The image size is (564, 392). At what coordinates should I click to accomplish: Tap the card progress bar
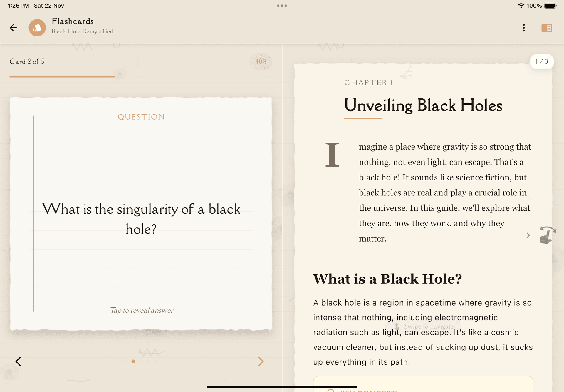pos(62,76)
